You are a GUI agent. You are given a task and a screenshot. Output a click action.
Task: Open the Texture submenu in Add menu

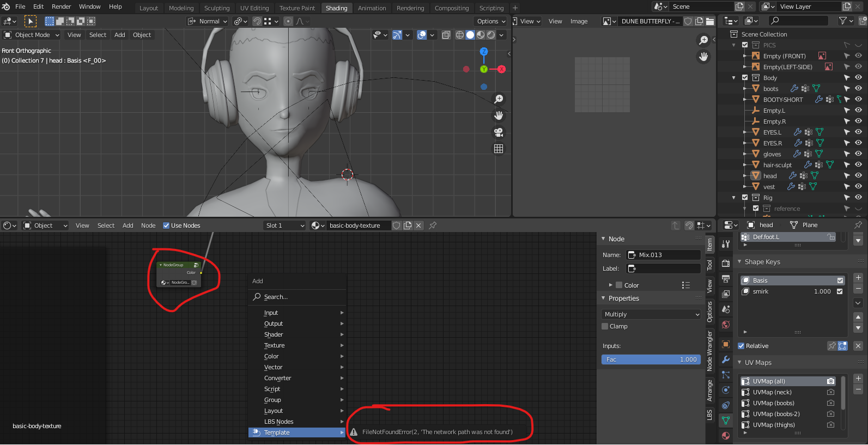[x=298, y=345]
